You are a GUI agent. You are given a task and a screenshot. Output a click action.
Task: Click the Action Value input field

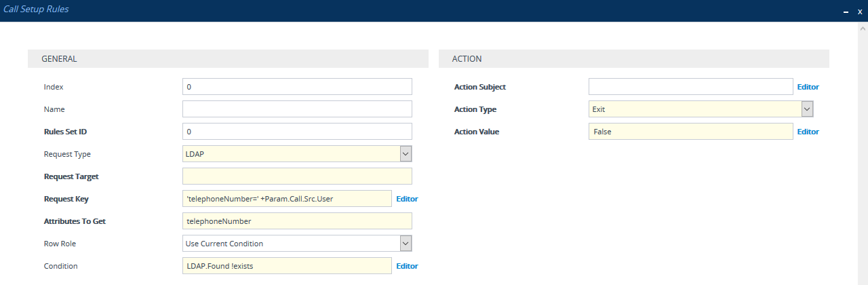(690, 132)
